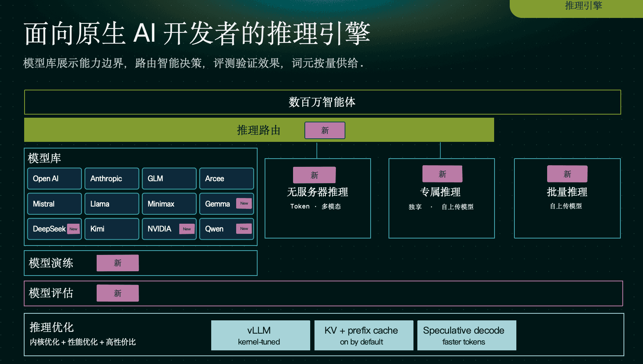Screen dimensions: 643x364
Task: Click the New badge on DeepSeek
Action: pyautogui.click(x=73, y=229)
